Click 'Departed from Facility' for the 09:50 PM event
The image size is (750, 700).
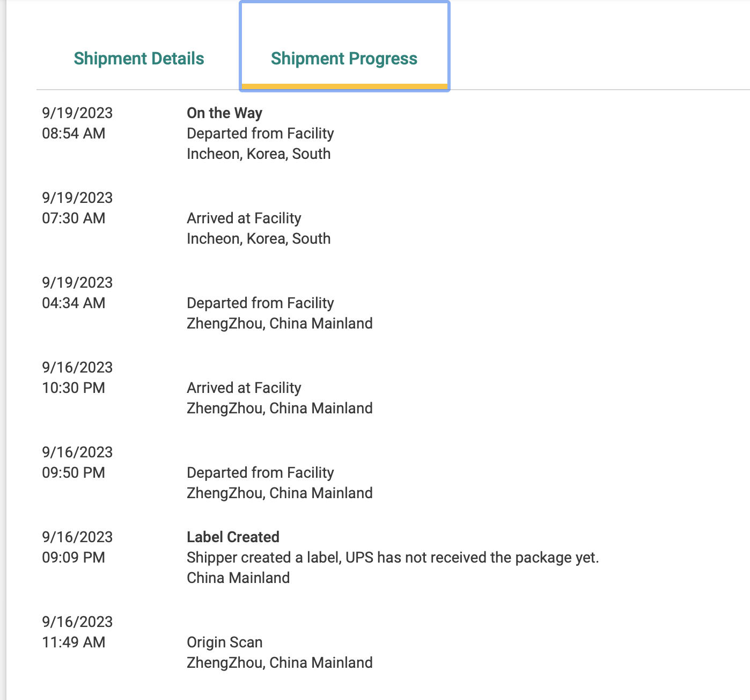pyautogui.click(x=260, y=473)
